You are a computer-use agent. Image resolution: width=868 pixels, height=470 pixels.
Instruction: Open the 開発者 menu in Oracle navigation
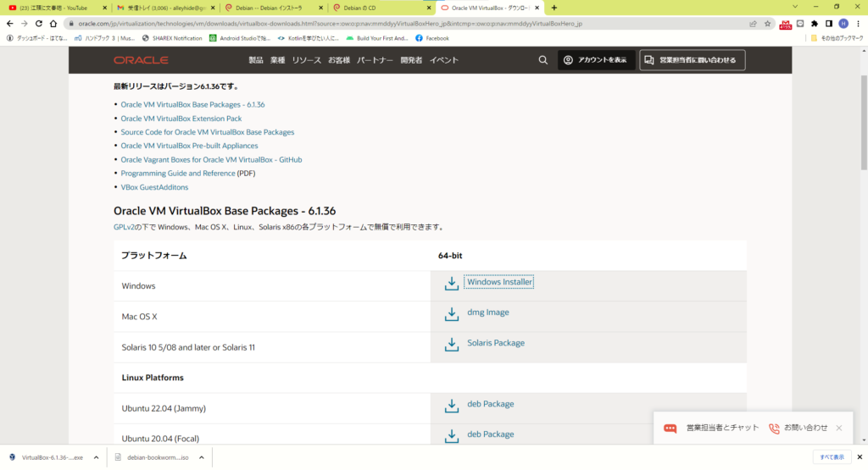tap(411, 60)
